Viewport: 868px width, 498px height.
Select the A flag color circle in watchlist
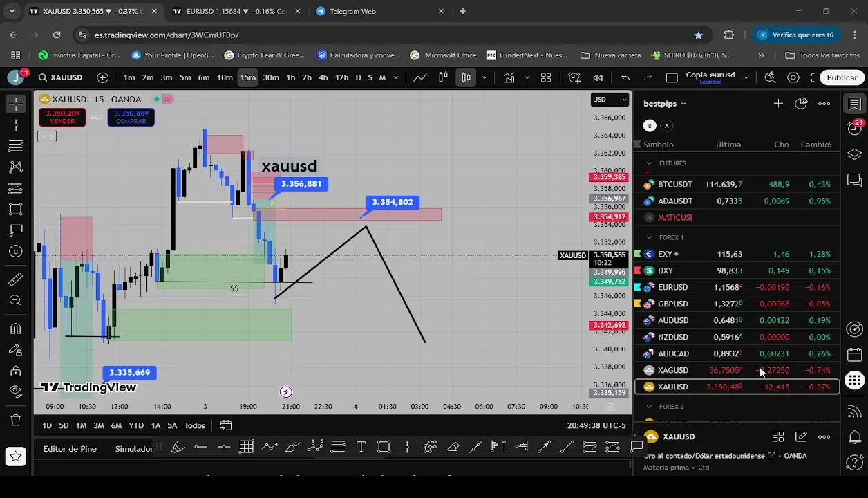click(x=666, y=126)
